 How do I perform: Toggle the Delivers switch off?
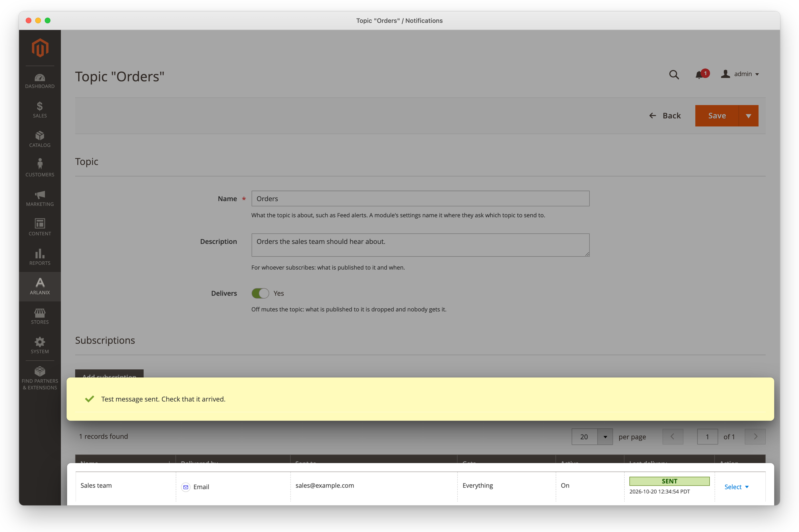point(260,293)
